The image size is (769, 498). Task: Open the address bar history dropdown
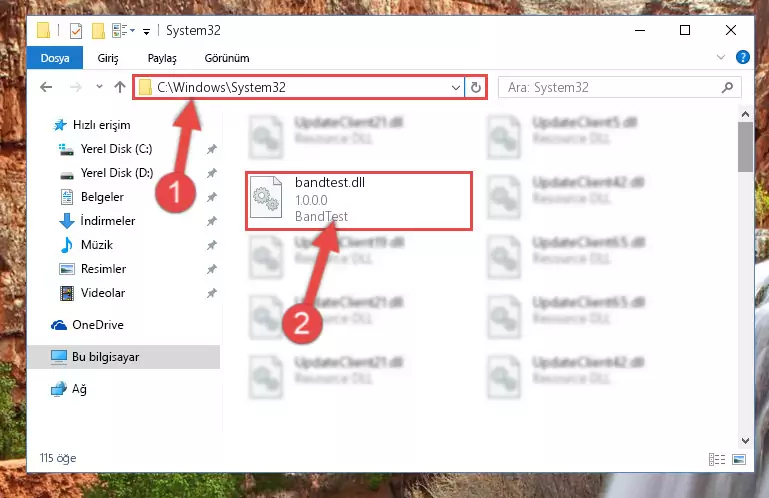tap(456, 88)
